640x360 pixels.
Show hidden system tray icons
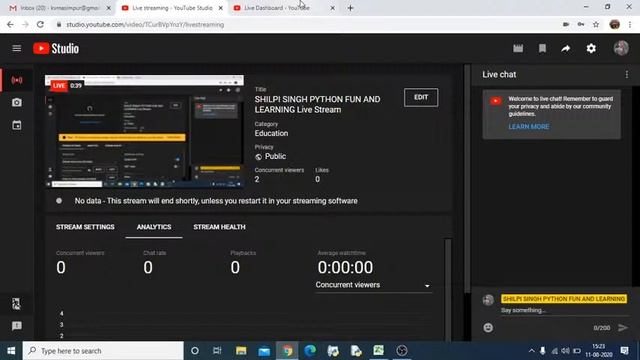point(531,351)
